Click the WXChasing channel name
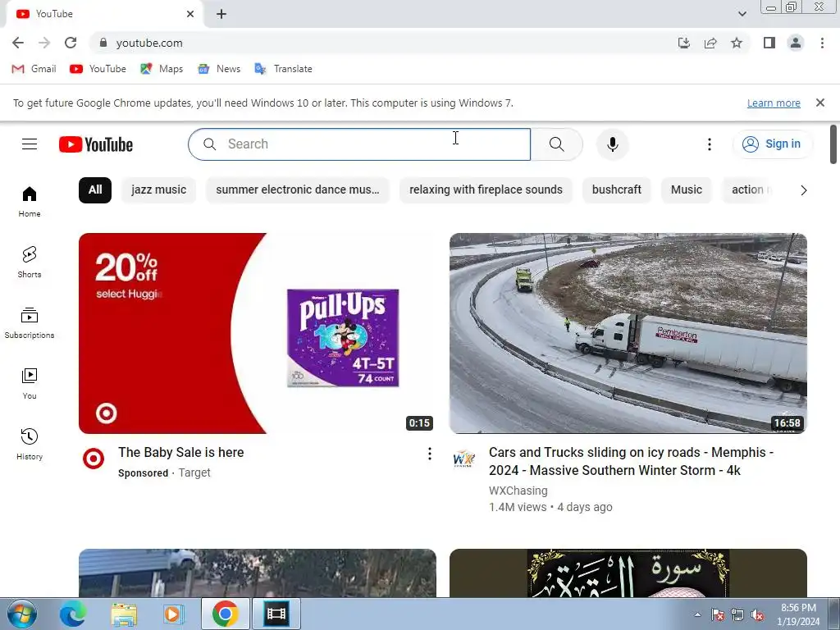This screenshot has width=840, height=630. coord(518,491)
